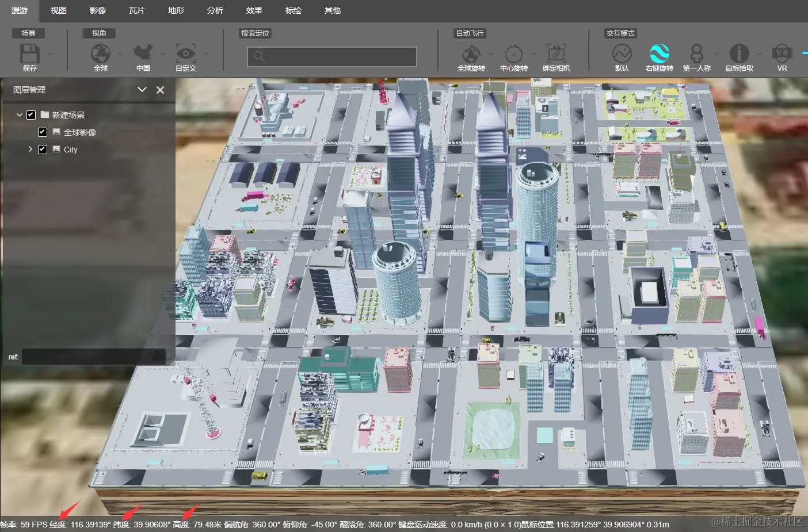Image resolution: width=808 pixels, height=532 pixels.
Task: Open the 效果 tab
Action: pyautogui.click(x=254, y=10)
